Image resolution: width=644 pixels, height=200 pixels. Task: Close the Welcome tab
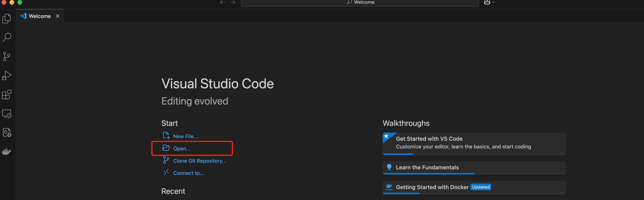(58, 16)
